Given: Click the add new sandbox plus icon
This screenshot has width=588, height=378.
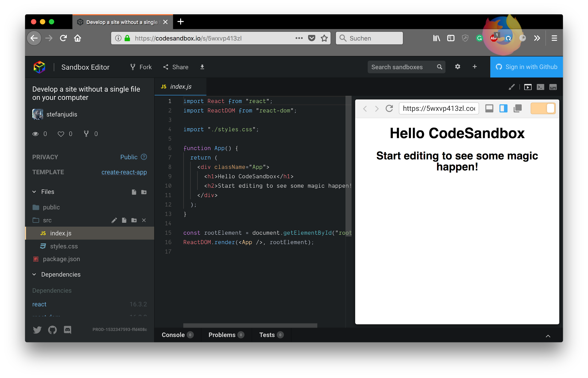Looking at the screenshot, I should click(475, 67).
